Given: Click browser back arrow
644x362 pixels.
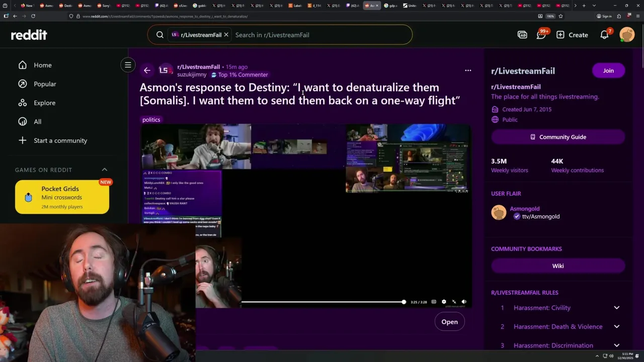Looking at the screenshot, I should (x=15, y=16).
